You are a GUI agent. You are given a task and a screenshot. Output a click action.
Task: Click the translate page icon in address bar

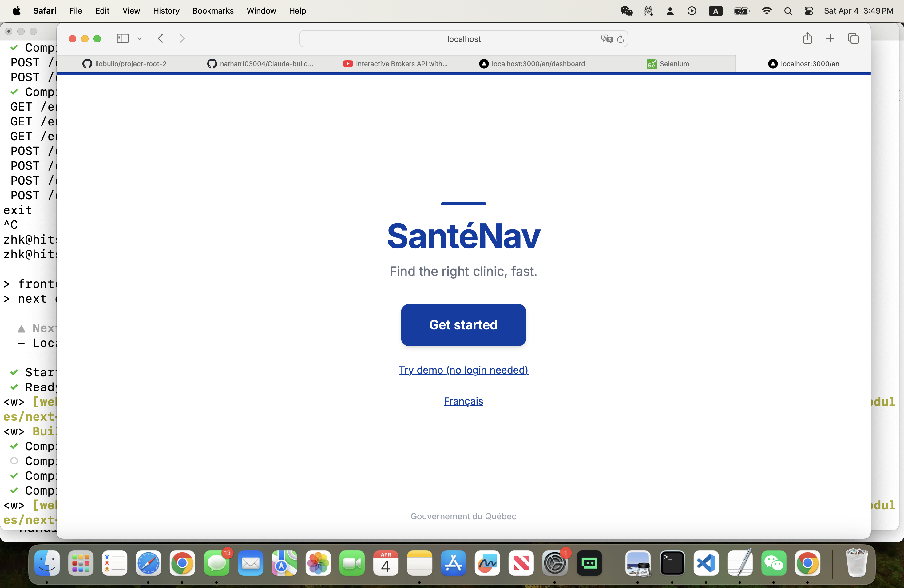606,39
